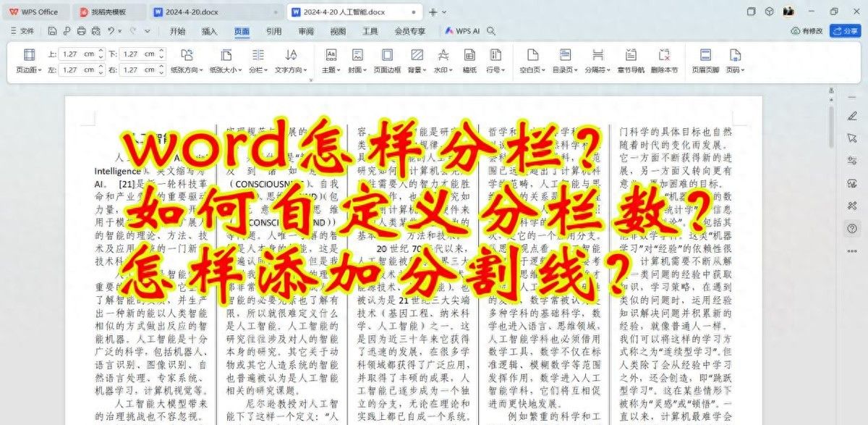Add a new tab with plus button
Screen dimensions: 868x425
click(433, 12)
